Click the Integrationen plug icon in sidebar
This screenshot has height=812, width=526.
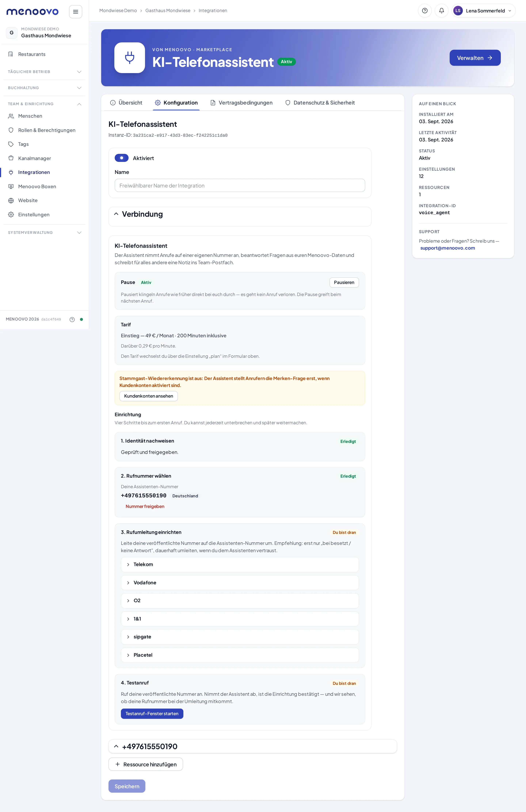click(x=11, y=172)
